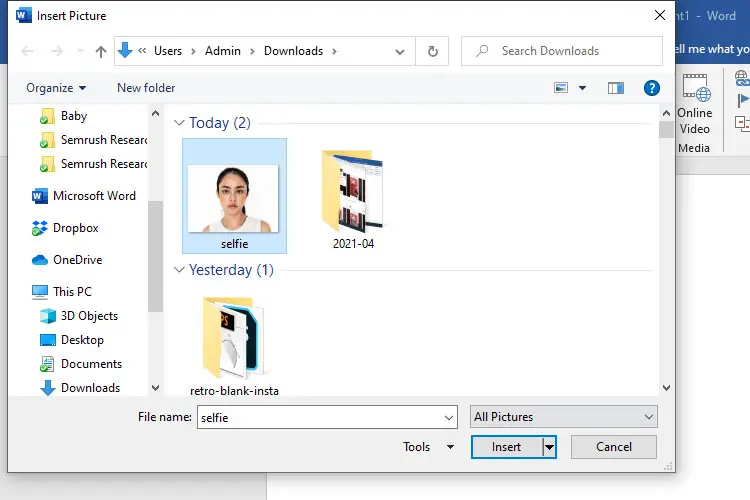Screen dimensions: 750x500
Task: Open Dropbox in navigation pane
Action: pyautogui.click(x=65, y=228)
